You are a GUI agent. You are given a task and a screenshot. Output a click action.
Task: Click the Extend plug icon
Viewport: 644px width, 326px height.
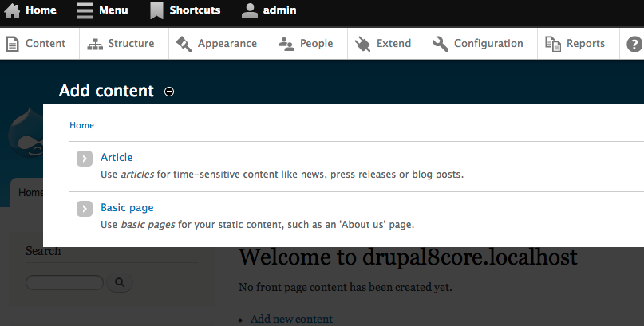[x=362, y=44]
